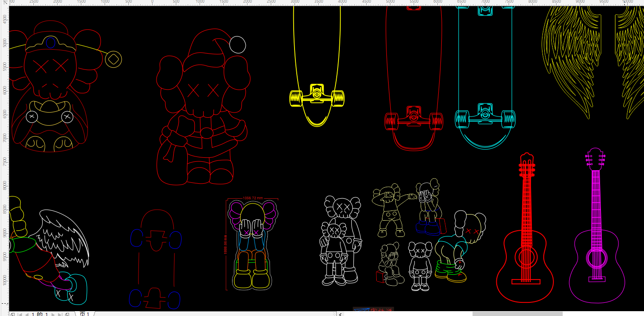Add a new page after the current page

(x=67, y=314)
